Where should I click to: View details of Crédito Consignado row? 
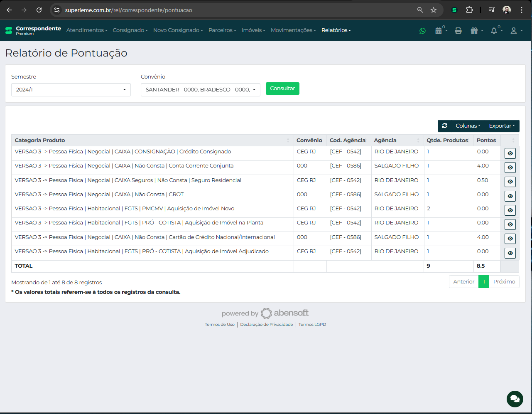[x=510, y=153]
